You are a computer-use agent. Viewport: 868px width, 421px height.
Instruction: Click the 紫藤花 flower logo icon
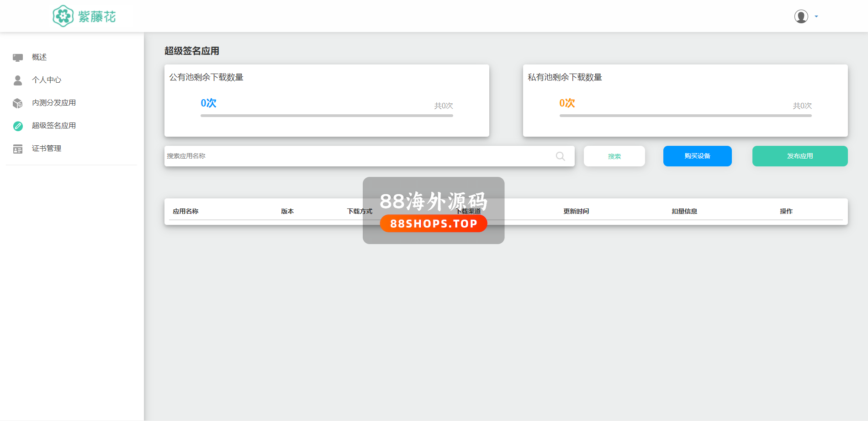[x=63, y=16]
